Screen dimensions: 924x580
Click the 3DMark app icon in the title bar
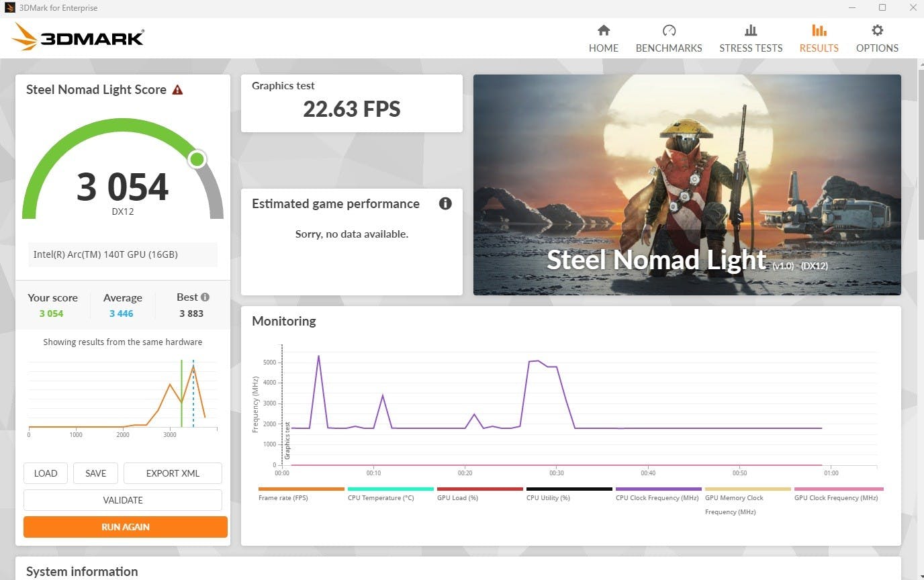pos(9,8)
